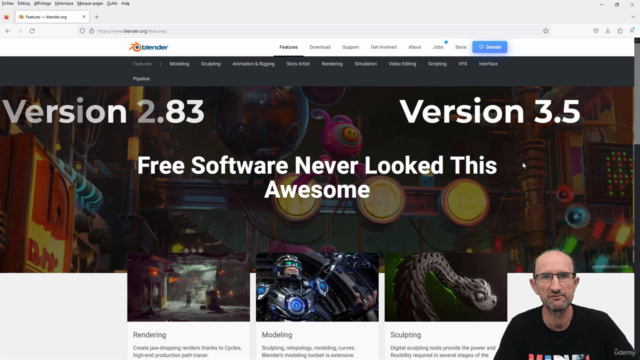Click the Modeling card title

click(277, 335)
